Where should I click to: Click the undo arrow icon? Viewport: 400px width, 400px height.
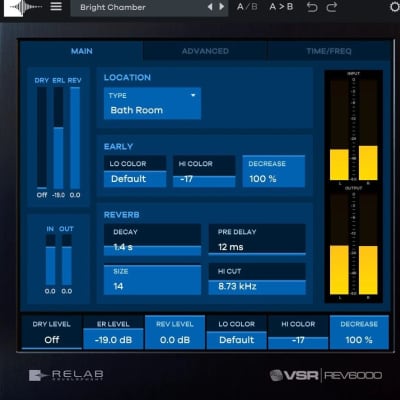312,7
